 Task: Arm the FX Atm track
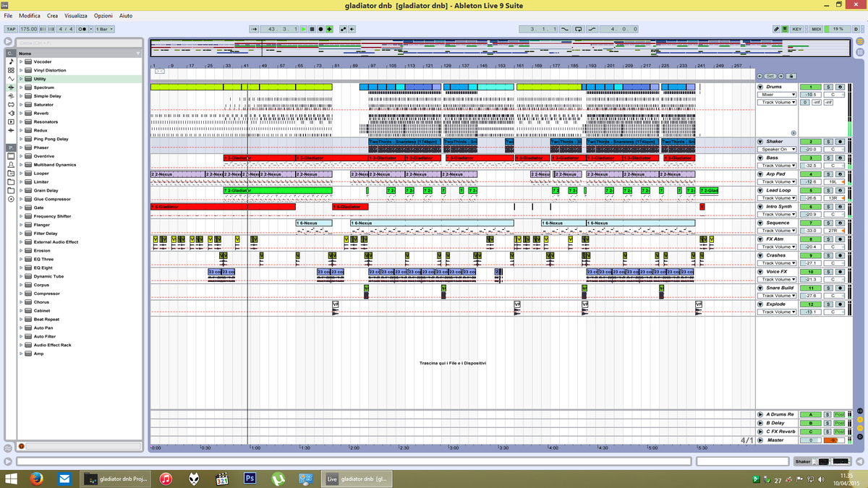(x=840, y=239)
